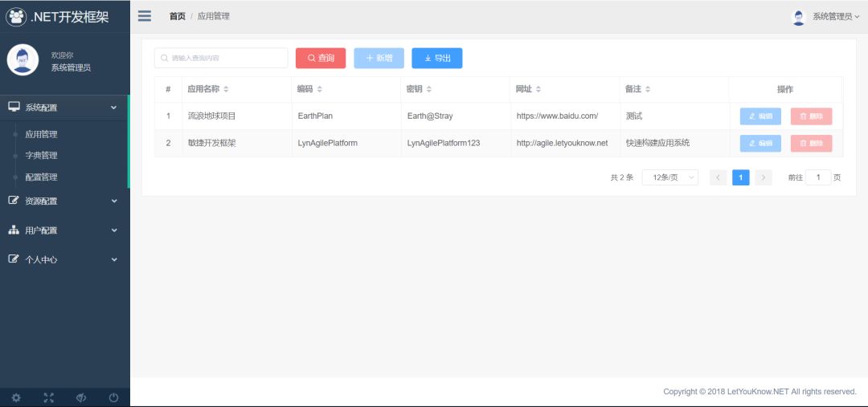
Task: Open settings gear icon at sidebar bottom
Action: [x=16, y=397]
